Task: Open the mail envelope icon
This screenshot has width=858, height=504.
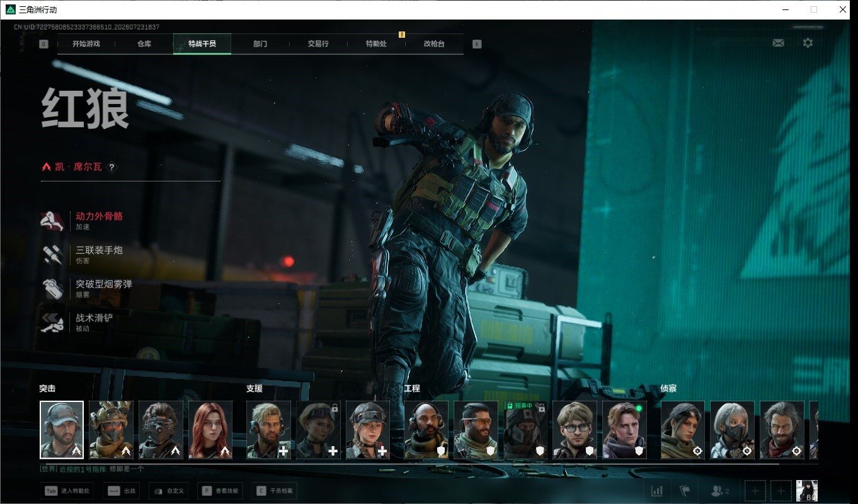Action: [x=779, y=43]
